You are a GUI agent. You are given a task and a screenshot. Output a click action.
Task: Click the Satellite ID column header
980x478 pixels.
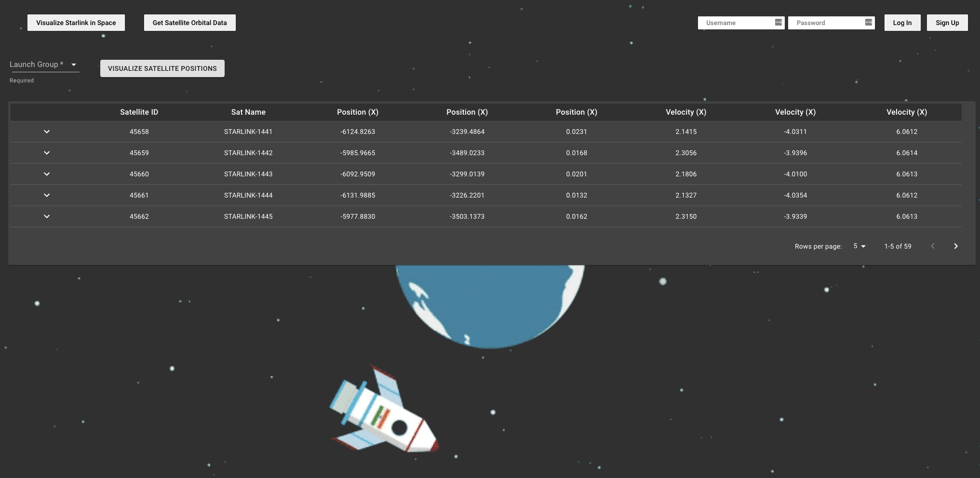pyautogui.click(x=139, y=112)
